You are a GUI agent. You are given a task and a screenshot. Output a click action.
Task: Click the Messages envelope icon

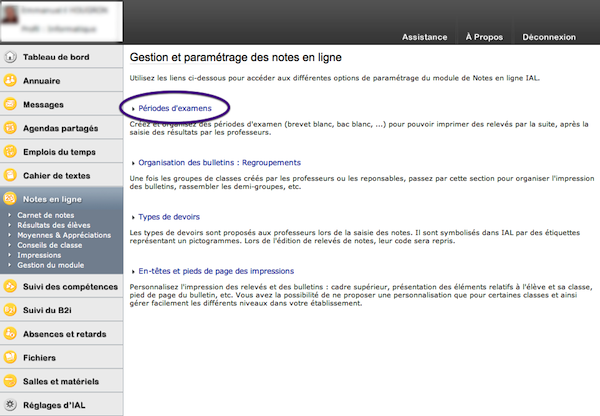pos(10,104)
